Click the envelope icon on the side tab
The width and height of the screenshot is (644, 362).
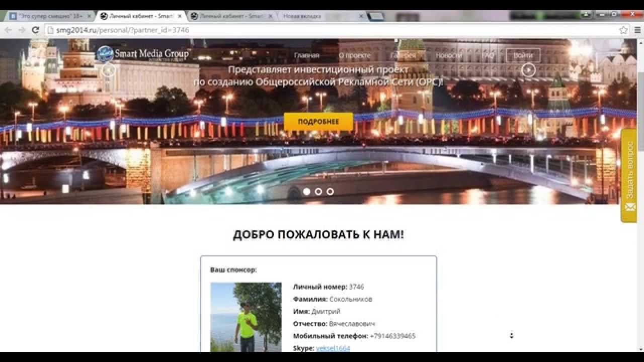point(630,207)
